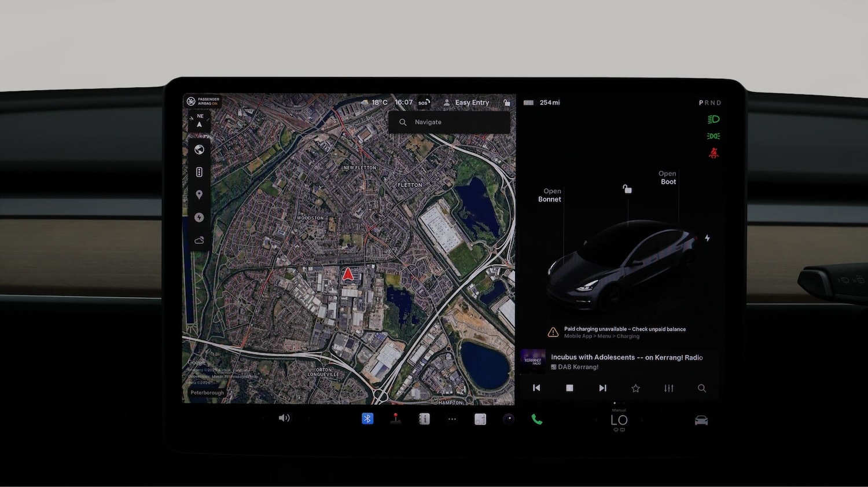Viewport: 868px width, 487px height.
Task: Toggle the door lock above the car
Action: click(x=627, y=189)
